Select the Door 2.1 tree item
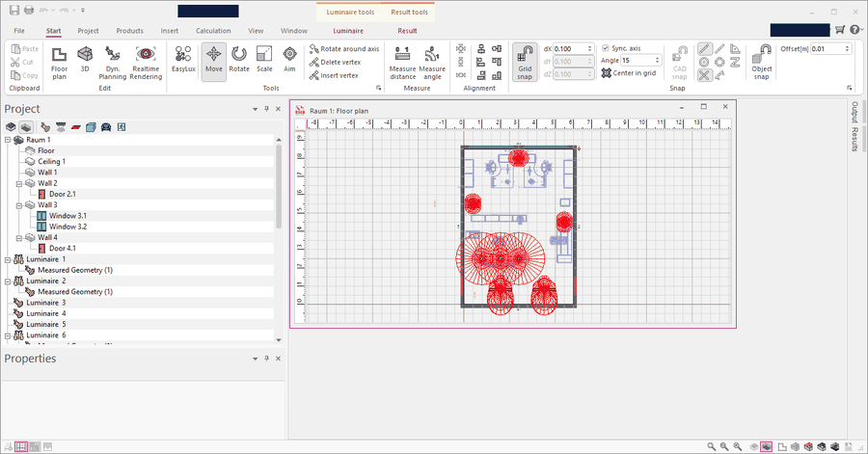868x454 pixels. tap(62, 194)
